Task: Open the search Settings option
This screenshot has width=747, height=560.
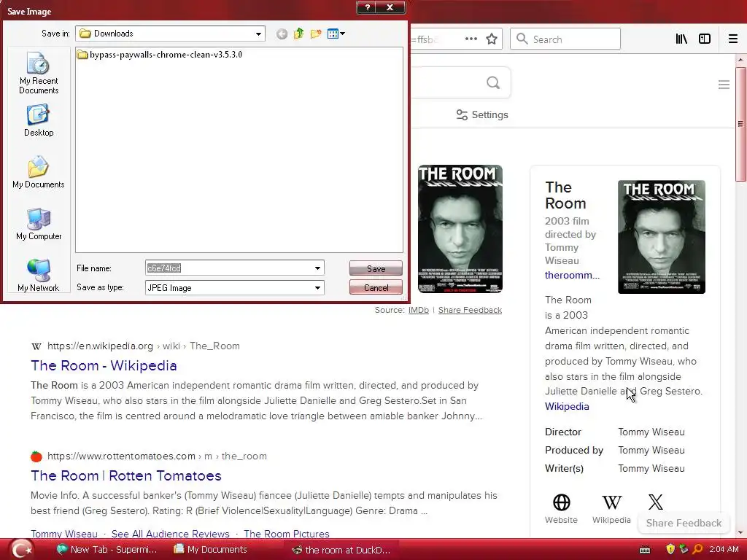Action: [482, 114]
